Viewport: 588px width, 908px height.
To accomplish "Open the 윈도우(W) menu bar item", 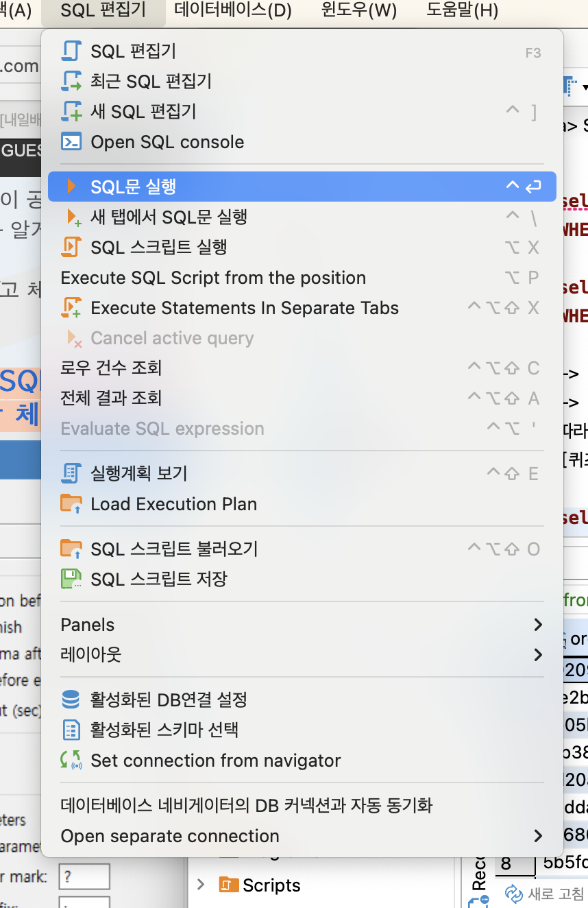I will click(x=359, y=11).
